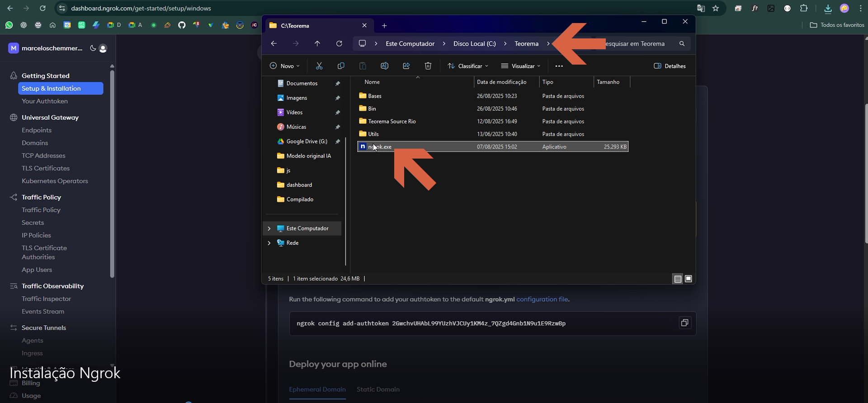This screenshot has width=868, height=403.
Task: Bookmark this page with the star icon
Action: (715, 8)
